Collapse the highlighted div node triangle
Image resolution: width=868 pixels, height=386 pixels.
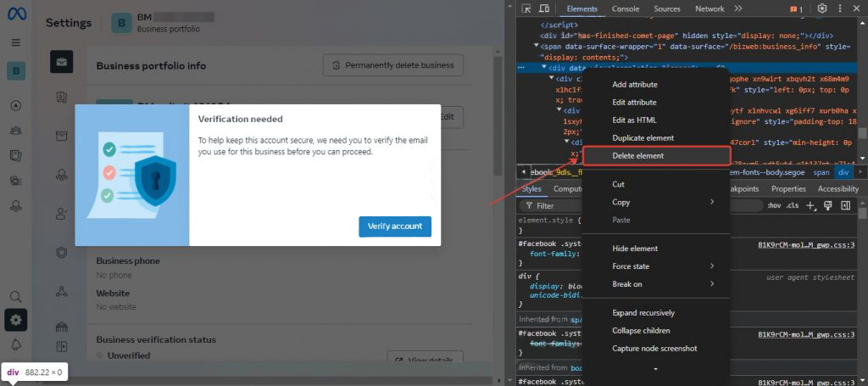544,68
